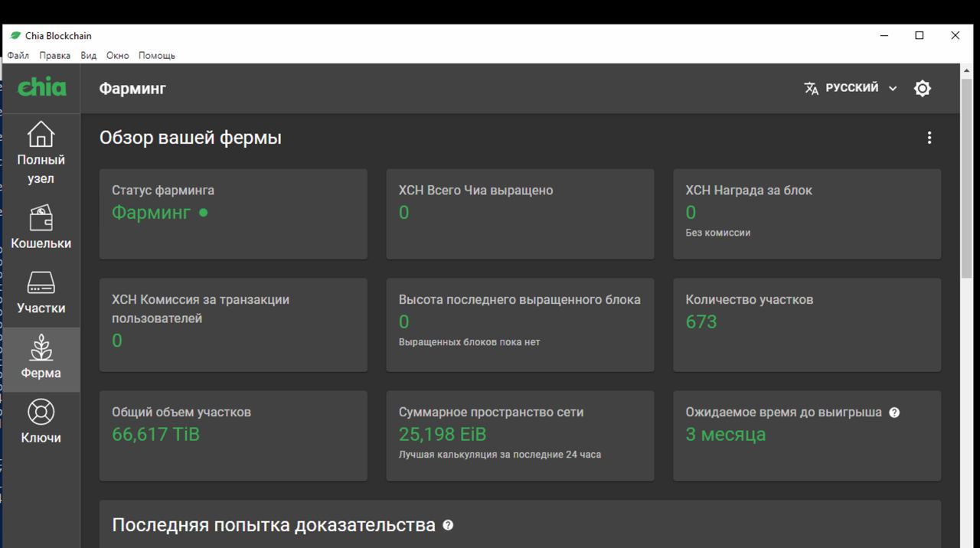
Task: Click the plot count value 673
Action: 701,322
